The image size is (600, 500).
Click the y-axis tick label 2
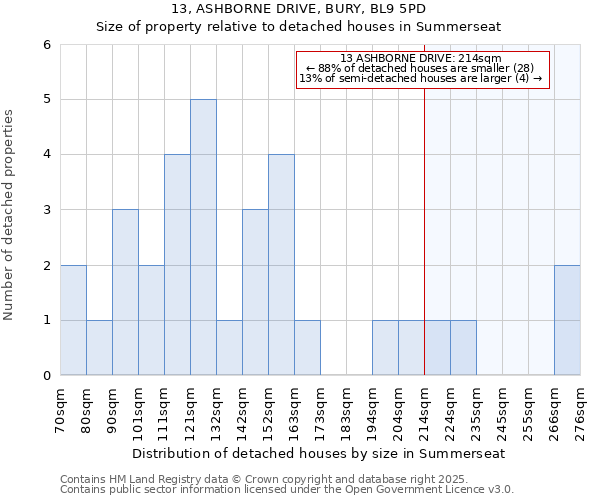(47, 265)
